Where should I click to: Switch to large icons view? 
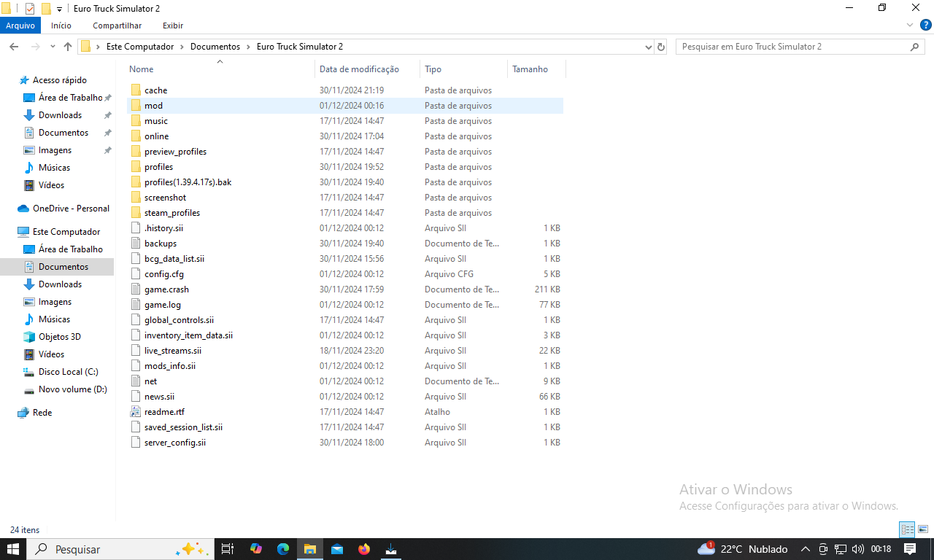(923, 530)
